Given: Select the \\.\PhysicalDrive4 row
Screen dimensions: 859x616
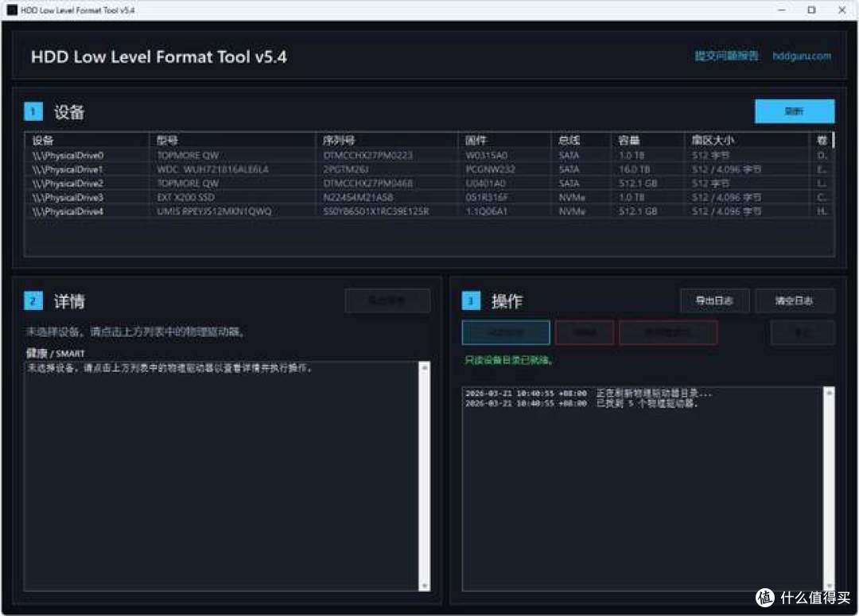Looking at the screenshot, I should click(x=429, y=211).
